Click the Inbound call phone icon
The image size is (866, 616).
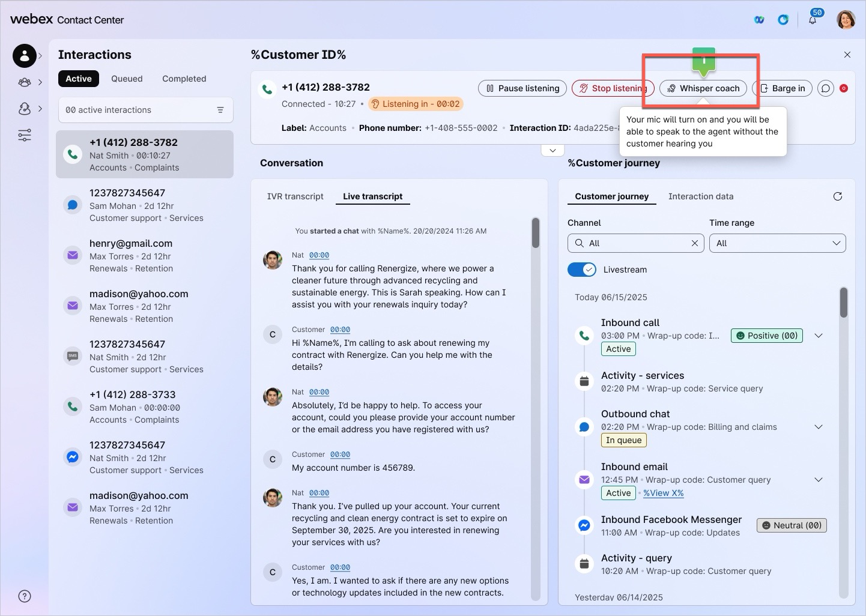click(584, 336)
